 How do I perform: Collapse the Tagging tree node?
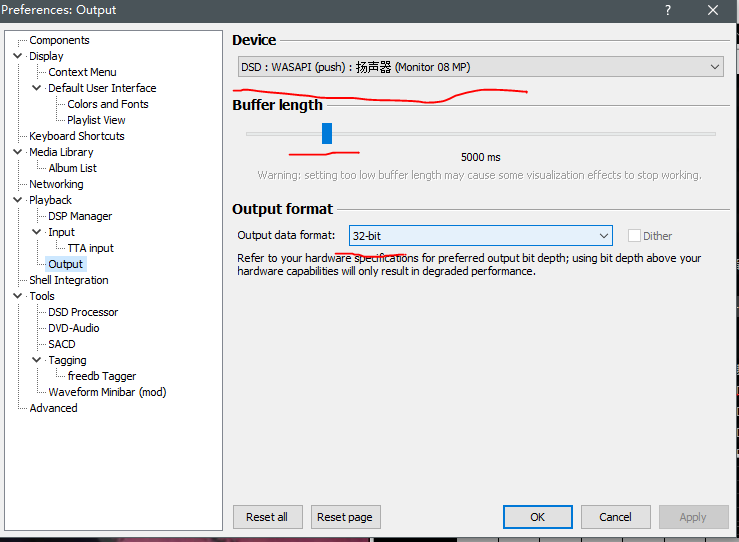pyautogui.click(x=37, y=360)
